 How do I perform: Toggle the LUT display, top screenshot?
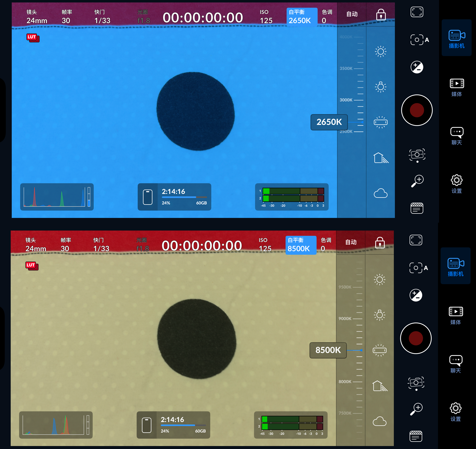point(33,38)
